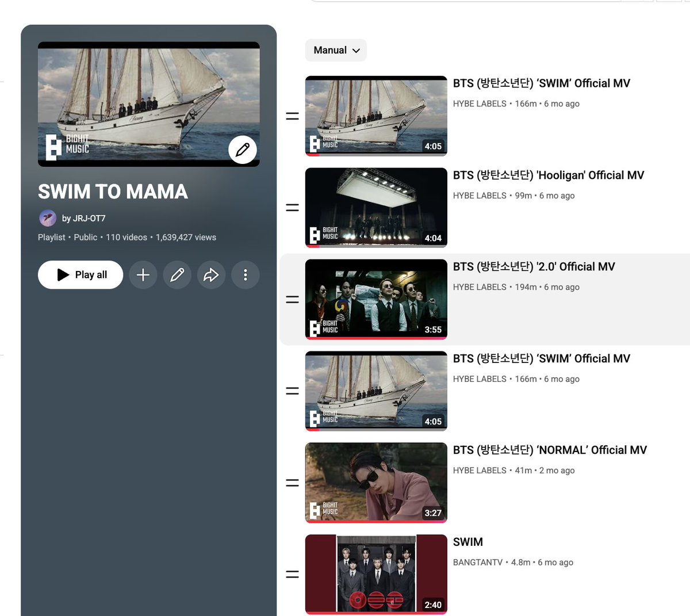Visit BANGTANTV channel link

478,563
